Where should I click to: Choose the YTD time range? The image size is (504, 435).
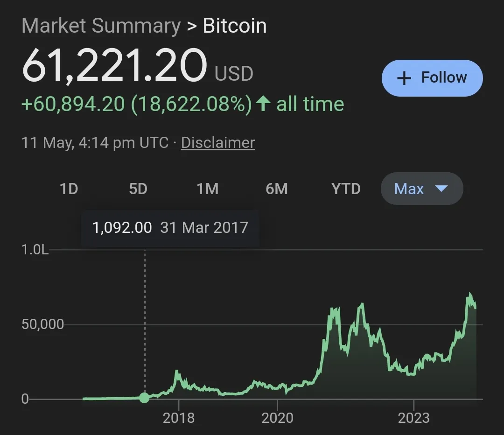[x=346, y=189]
